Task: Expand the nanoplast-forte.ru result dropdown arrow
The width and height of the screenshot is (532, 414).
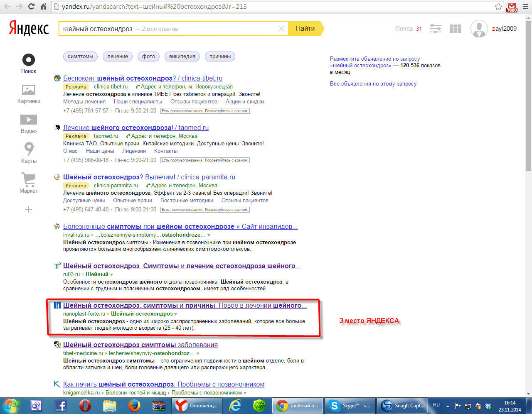Action: pos(176,314)
